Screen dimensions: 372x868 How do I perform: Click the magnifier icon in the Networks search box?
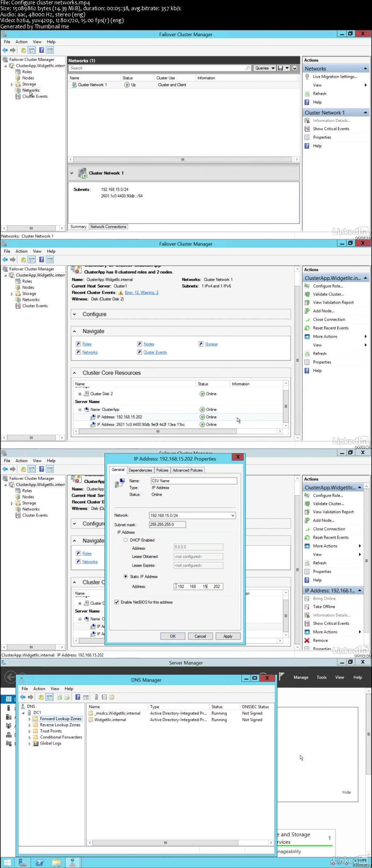pos(248,68)
